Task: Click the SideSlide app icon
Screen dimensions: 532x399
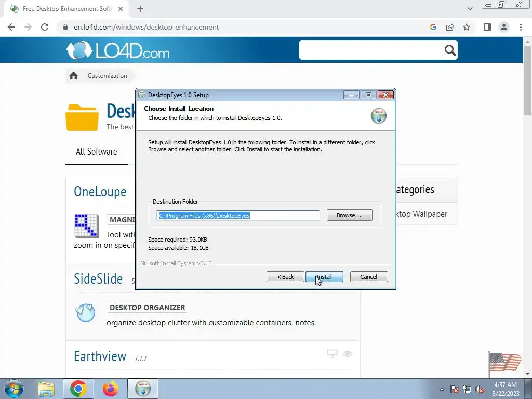Action: point(85,312)
